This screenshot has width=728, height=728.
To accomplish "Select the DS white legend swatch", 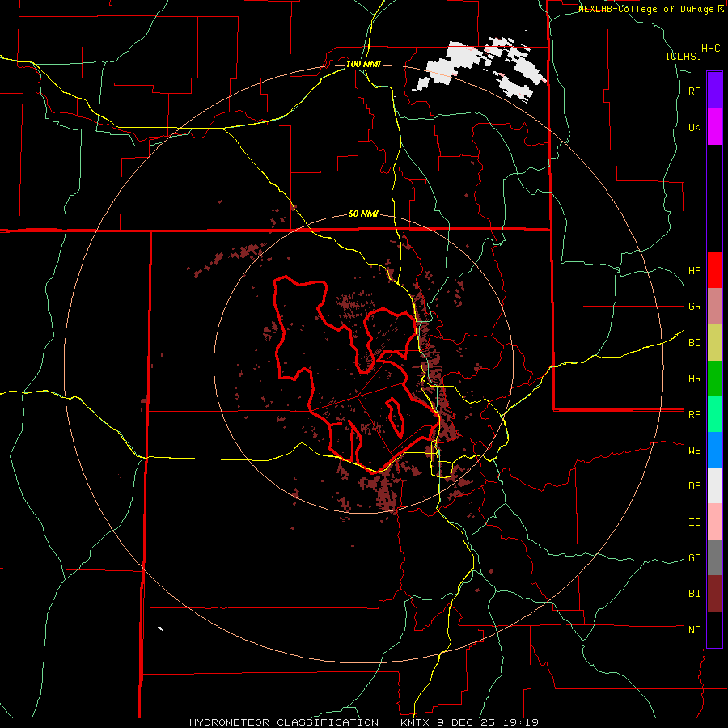I will pyautogui.click(x=714, y=485).
